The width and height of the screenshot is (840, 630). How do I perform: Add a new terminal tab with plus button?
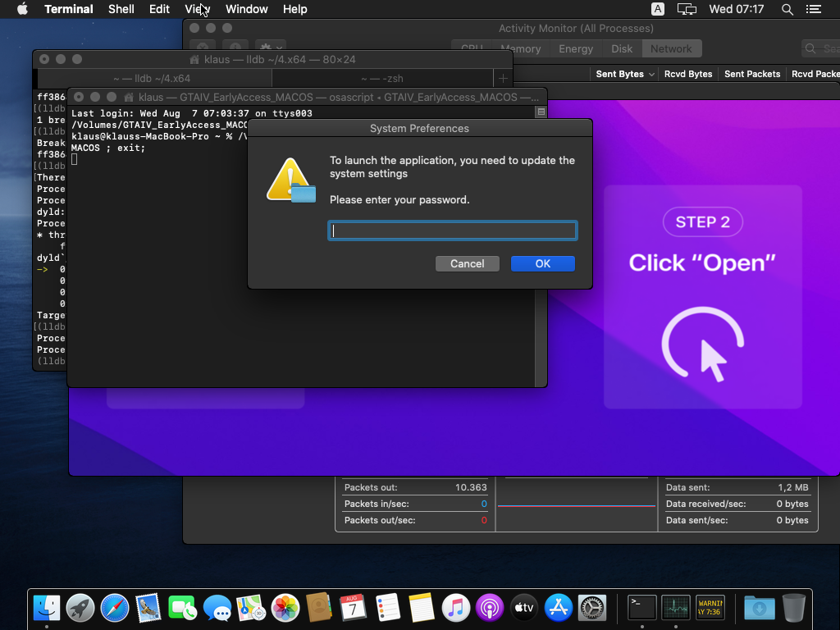tap(503, 78)
